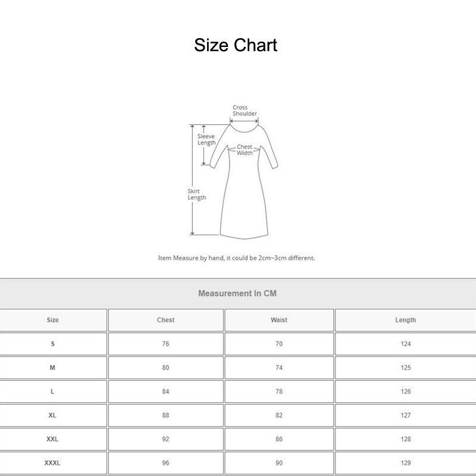The image size is (476, 476).
Task: Click the Chest column header
Action: (165, 320)
